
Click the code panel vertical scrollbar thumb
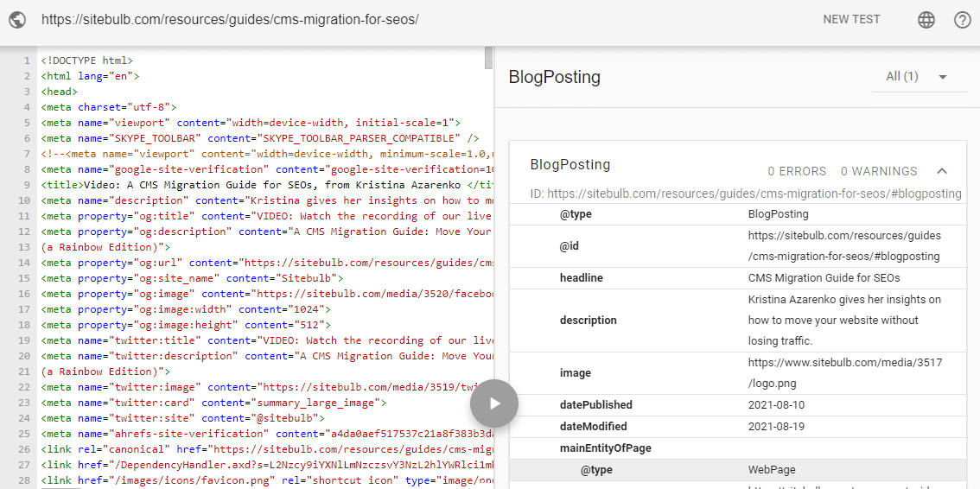(489, 58)
